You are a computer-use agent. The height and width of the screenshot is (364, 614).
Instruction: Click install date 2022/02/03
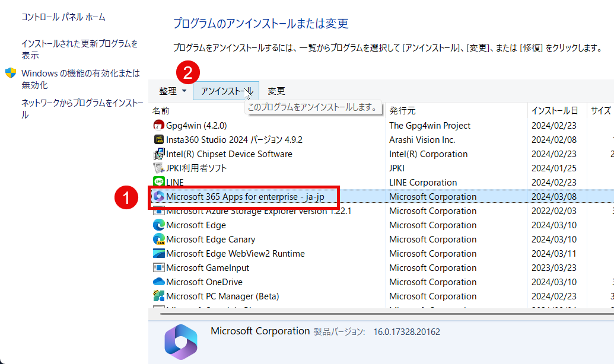[554, 211]
